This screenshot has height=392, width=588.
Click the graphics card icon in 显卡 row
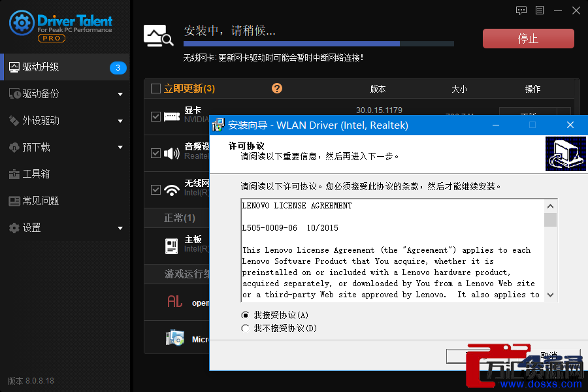click(x=172, y=117)
